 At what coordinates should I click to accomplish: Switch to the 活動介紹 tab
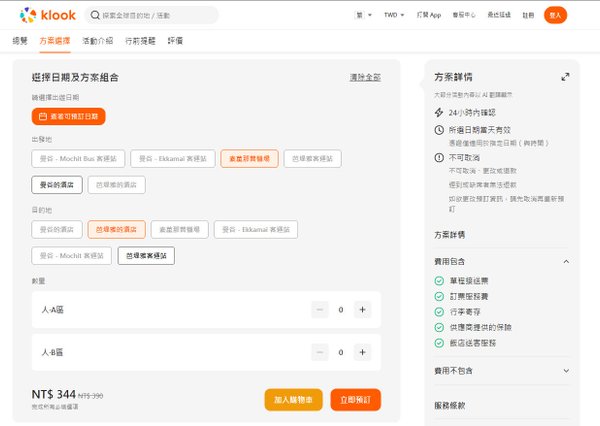pos(98,41)
